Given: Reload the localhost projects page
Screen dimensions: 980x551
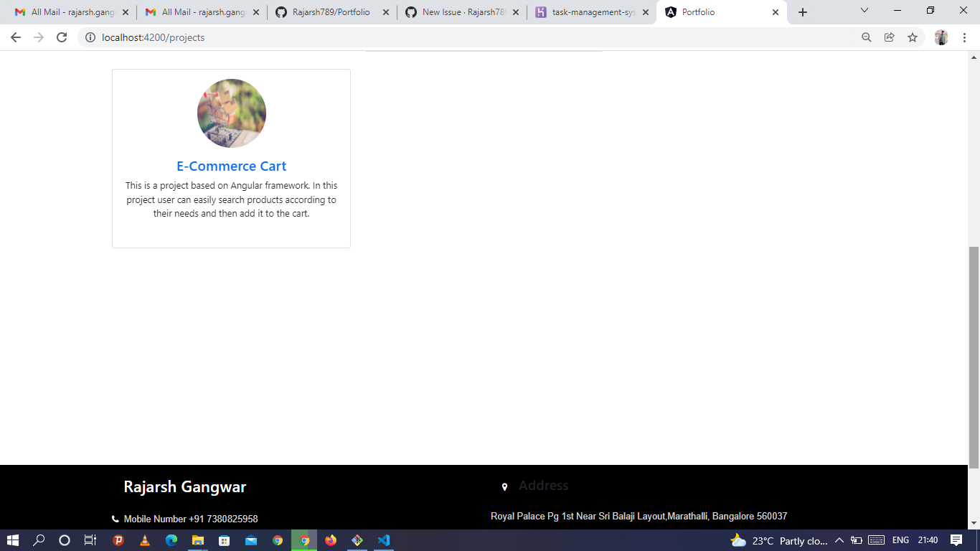Looking at the screenshot, I should pos(62,37).
